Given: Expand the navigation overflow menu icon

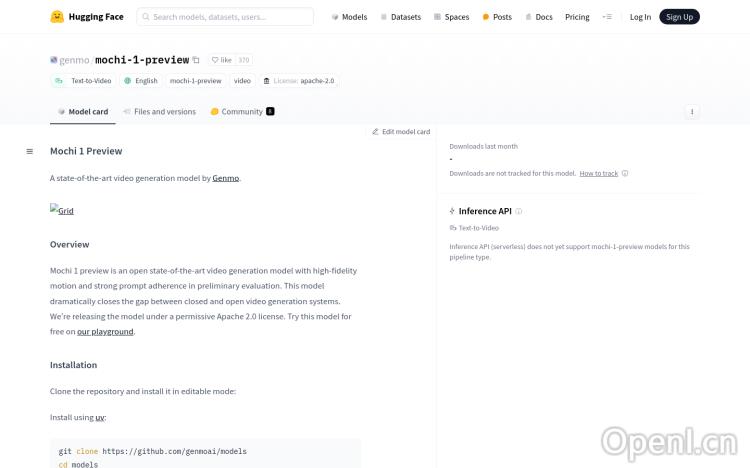Looking at the screenshot, I should (606, 17).
